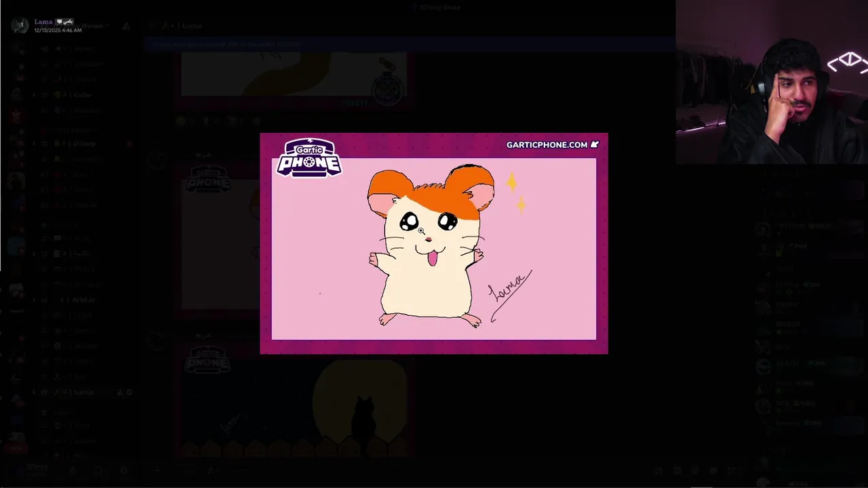Select the dimmed Akhbar channel in sidebar

[81, 300]
